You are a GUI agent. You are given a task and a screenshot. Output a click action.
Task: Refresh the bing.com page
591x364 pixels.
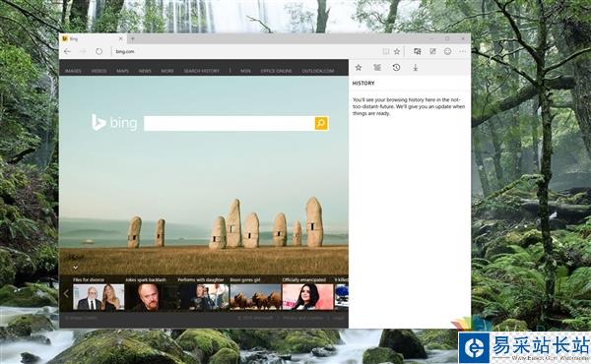(98, 51)
